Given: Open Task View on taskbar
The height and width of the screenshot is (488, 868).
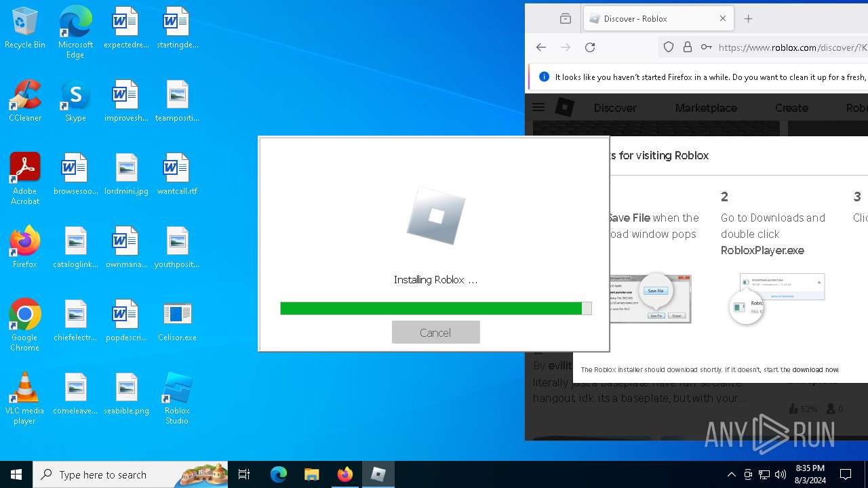Looking at the screenshot, I should click(x=244, y=474).
